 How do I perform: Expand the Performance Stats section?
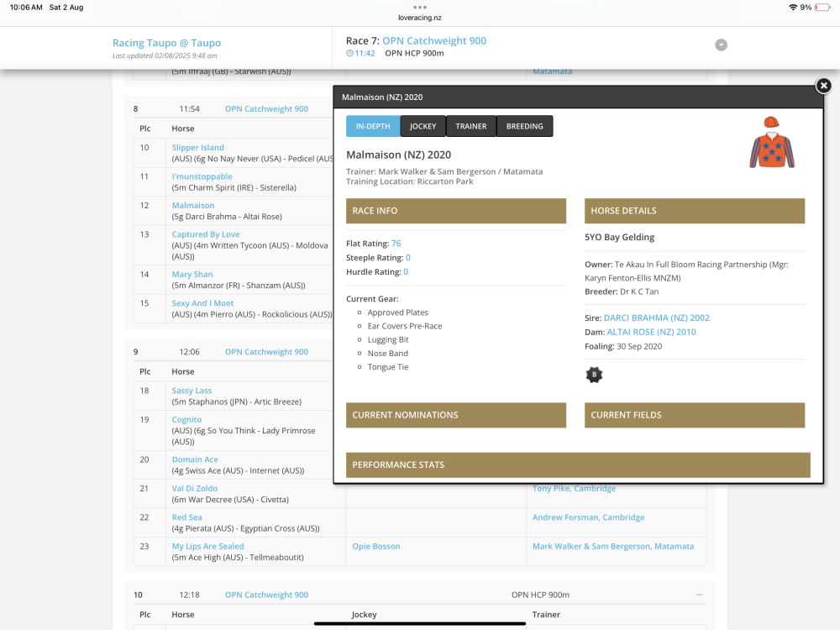tap(578, 465)
